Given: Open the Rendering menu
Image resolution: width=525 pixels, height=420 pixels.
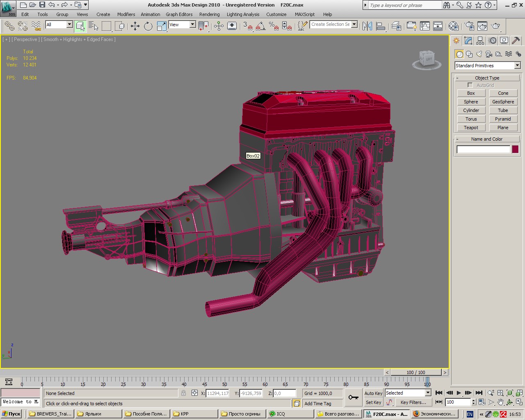Looking at the screenshot, I should point(209,14).
